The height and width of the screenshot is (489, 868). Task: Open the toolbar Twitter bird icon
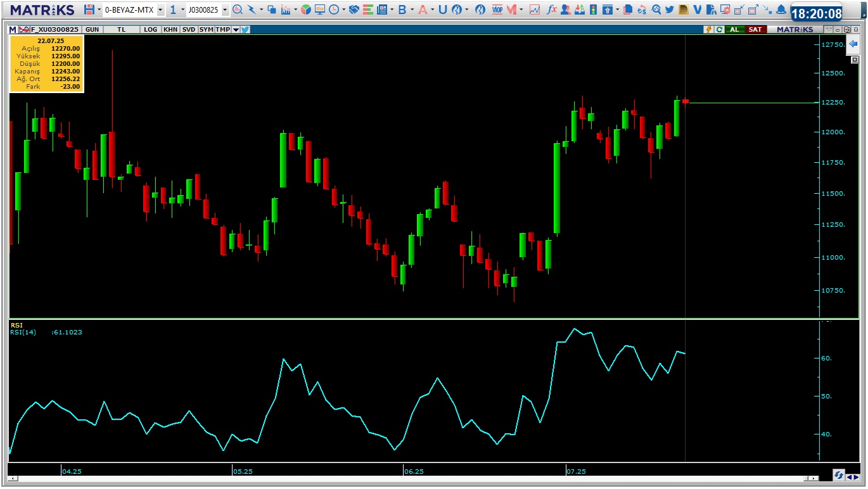pos(669,10)
